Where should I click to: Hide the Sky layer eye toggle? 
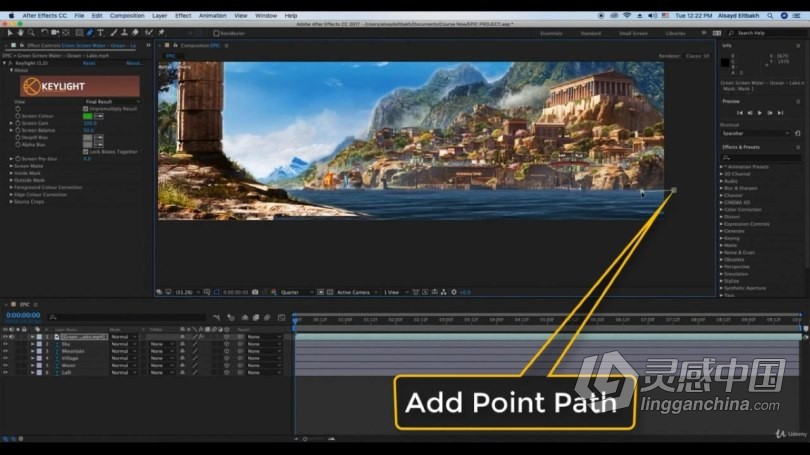pos(5,344)
